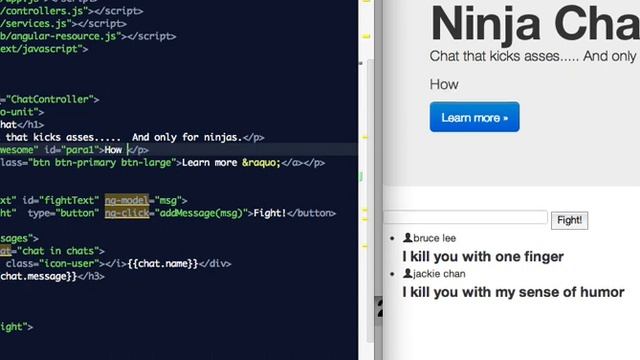The height and width of the screenshot is (360, 640).
Task: Click the name 'bruce lee'
Action: coord(434,238)
